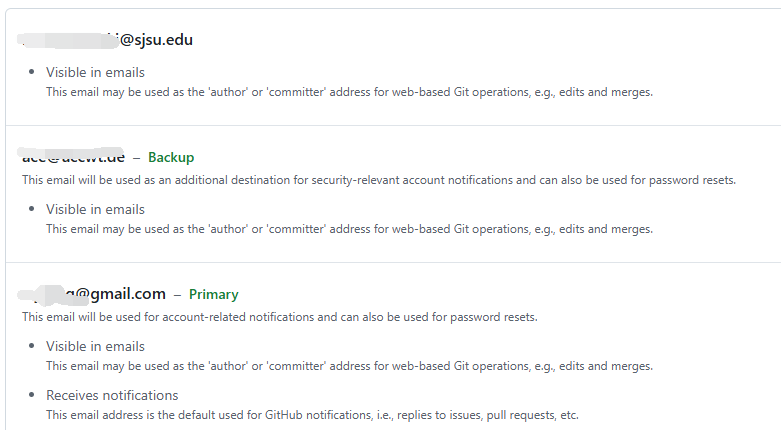This screenshot has width=781, height=430.
Task: Click the green Backup label
Action: tap(171, 157)
